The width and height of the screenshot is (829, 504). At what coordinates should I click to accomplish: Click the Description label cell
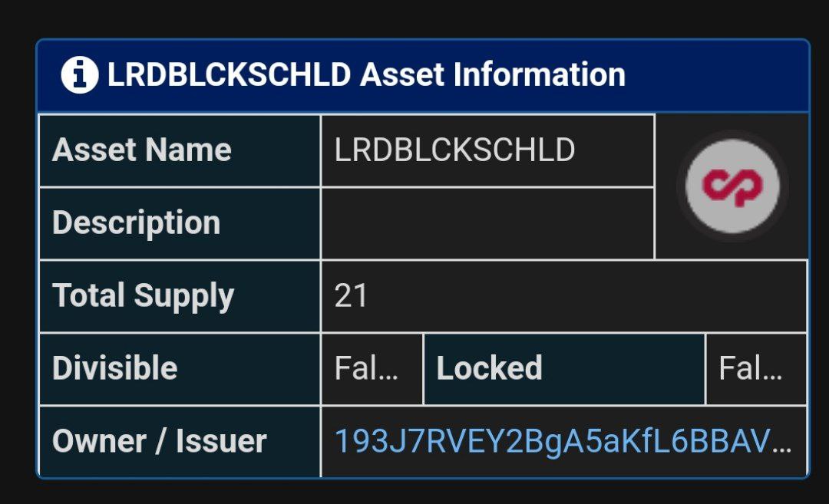tap(180, 223)
